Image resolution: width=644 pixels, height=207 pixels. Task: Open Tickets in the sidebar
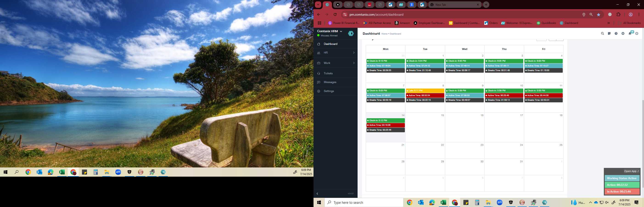point(336,73)
